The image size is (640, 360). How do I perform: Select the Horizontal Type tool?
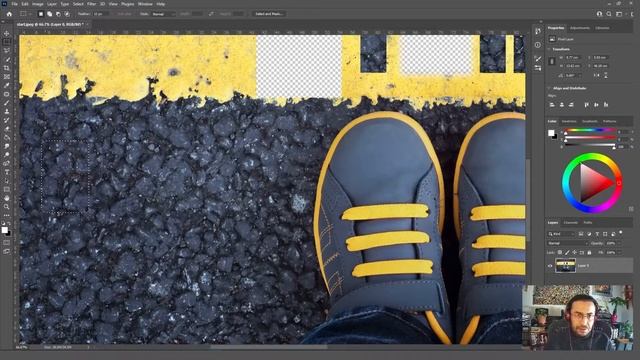point(7,172)
